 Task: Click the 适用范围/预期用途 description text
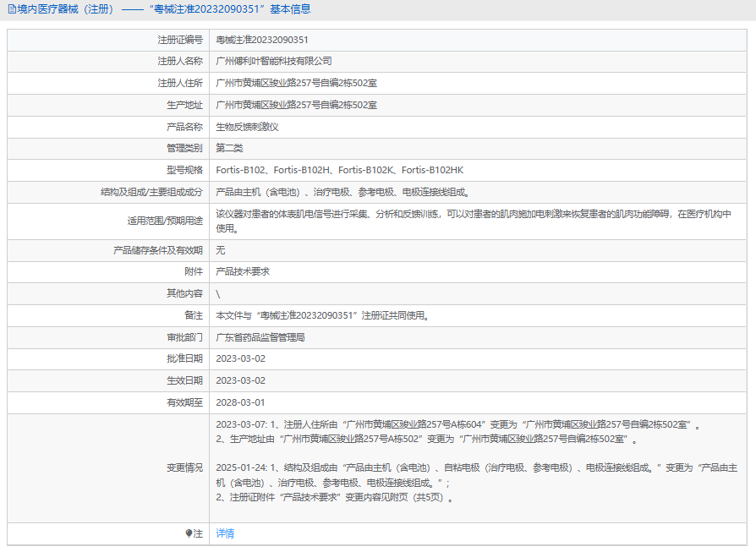click(474, 221)
